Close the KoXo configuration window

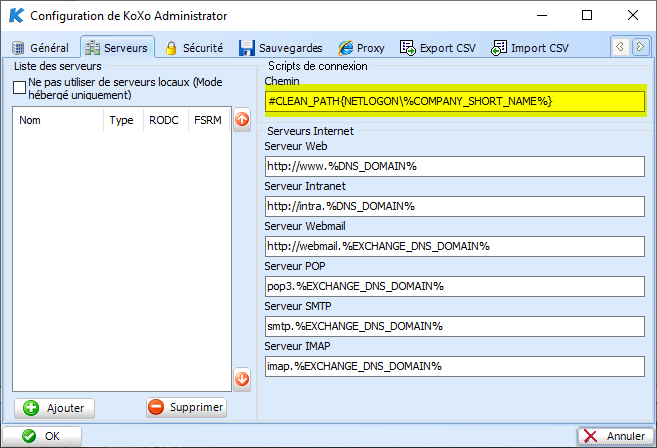click(x=633, y=16)
